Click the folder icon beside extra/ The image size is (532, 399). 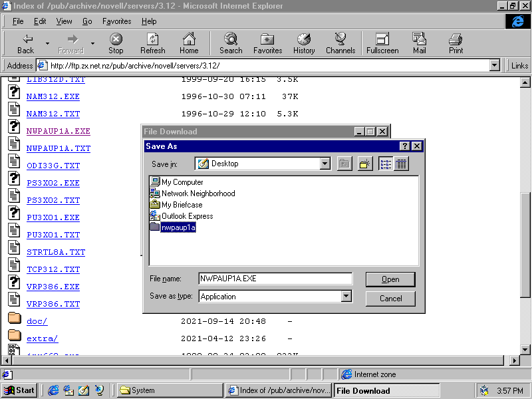[x=14, y=336]
